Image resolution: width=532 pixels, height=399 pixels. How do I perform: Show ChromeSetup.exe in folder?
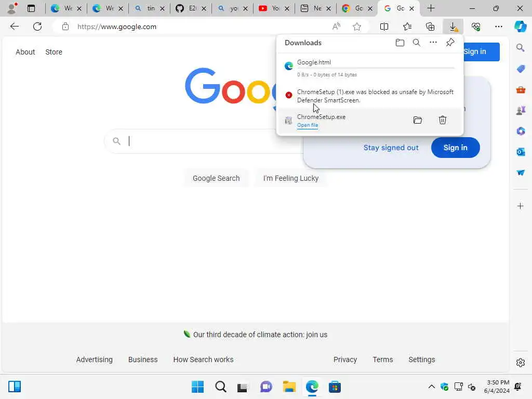click(x=418, y=120)
